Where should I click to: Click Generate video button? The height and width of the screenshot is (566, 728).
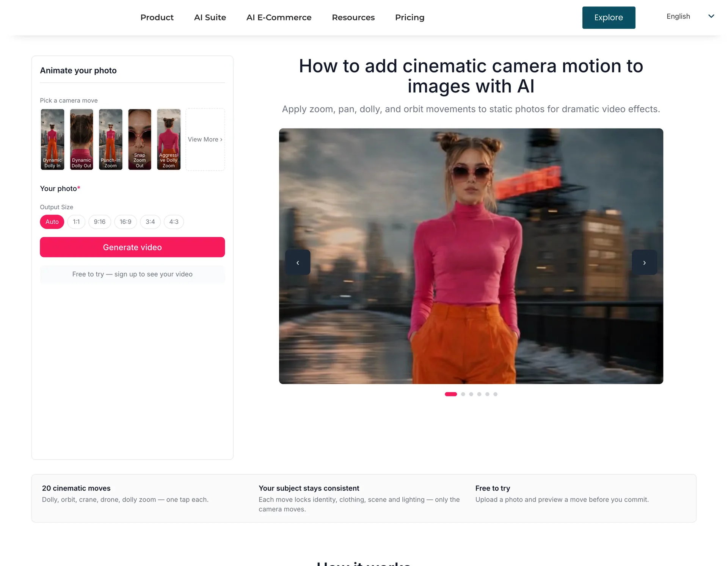(132, 247)
